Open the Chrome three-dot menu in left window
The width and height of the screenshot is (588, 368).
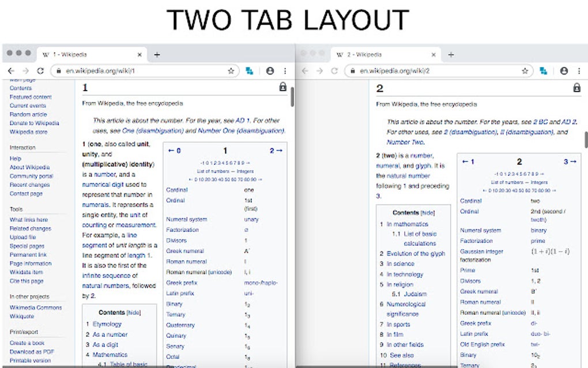[x=285, y=71]
